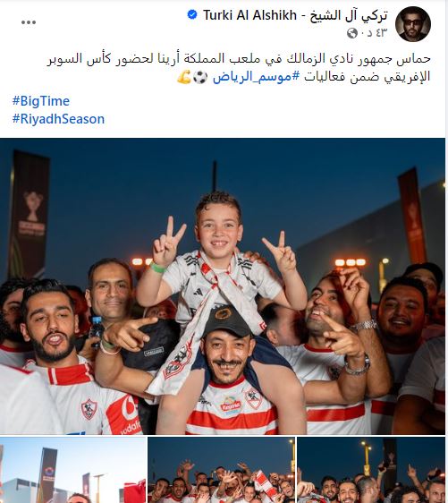The image size is (448, 503).
Task: Open the three-dots post options menu
Action: point(29,22)
